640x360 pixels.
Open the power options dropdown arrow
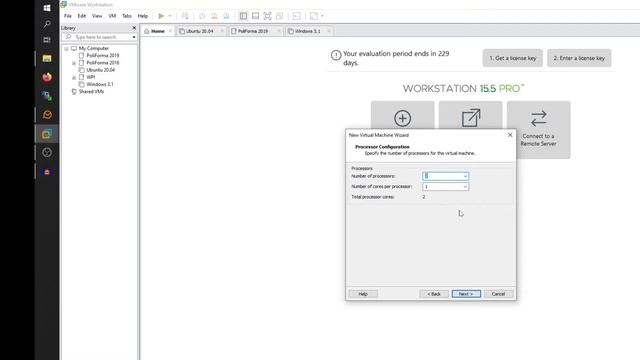click(170, 16)
